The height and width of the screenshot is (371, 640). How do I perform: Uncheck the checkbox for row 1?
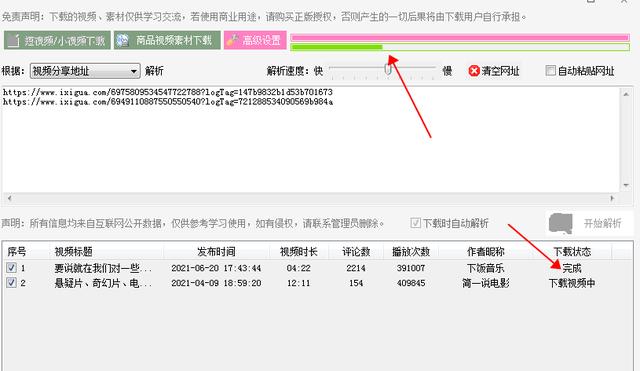[11, 268]
